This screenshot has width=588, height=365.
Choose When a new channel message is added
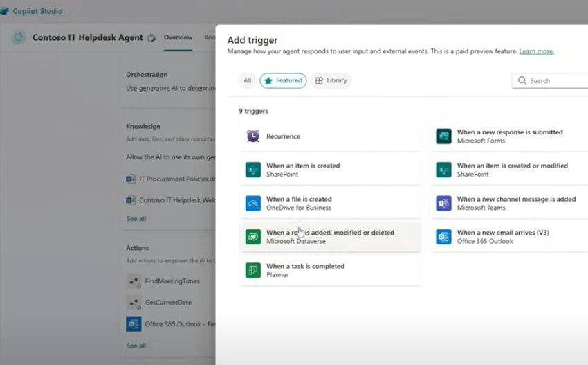click(509, 203)
